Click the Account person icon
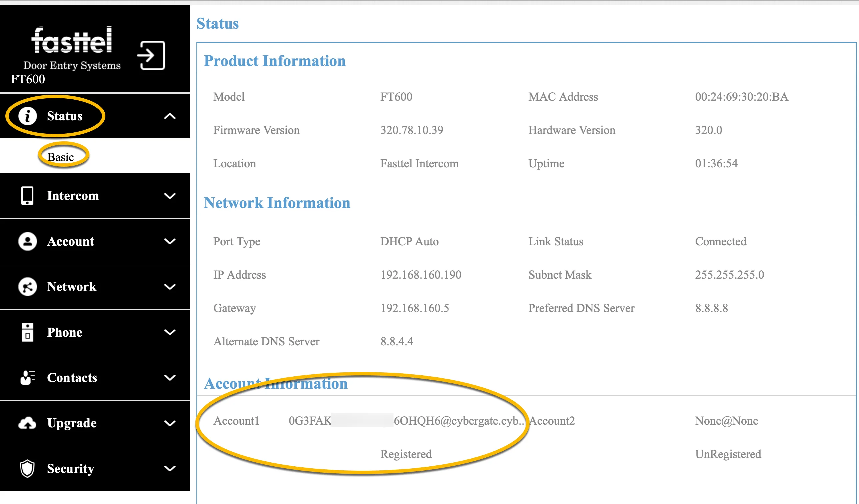859x504 pixels. [27, 241]
